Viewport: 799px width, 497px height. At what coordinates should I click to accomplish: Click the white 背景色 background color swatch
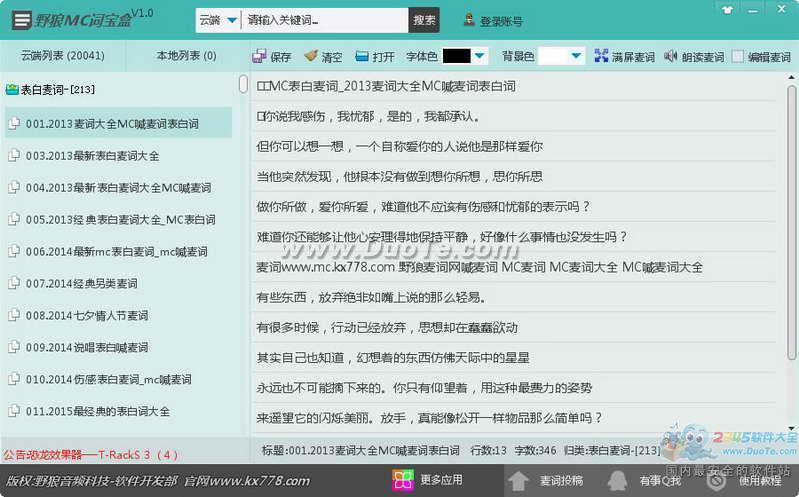[x=553, y=56]
